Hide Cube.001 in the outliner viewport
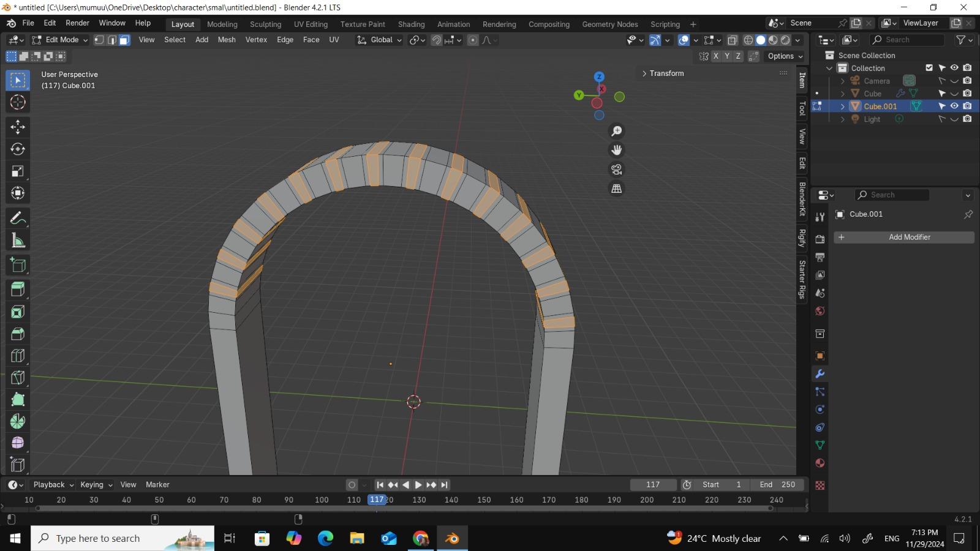This screenshot has height=551, width=980. tap(954, 106)
